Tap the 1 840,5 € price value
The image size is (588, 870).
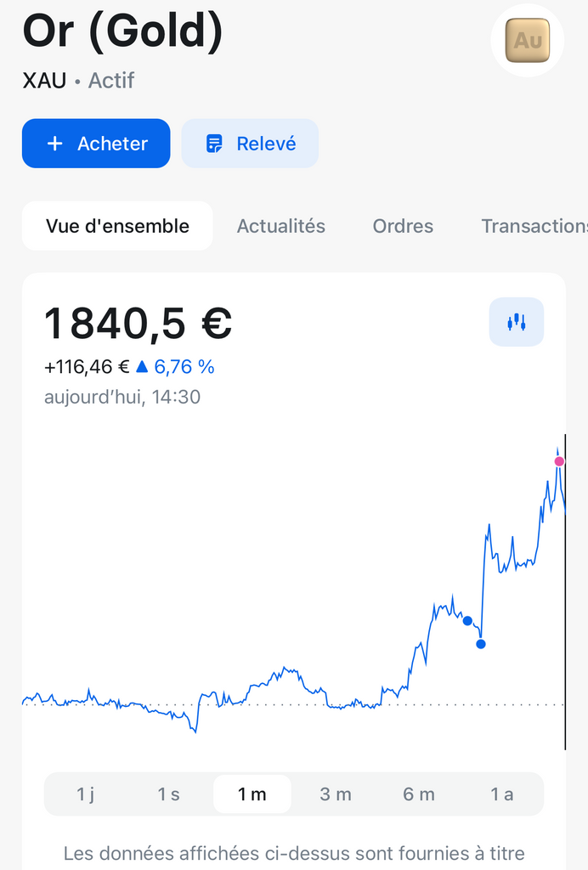coord(138,324)
